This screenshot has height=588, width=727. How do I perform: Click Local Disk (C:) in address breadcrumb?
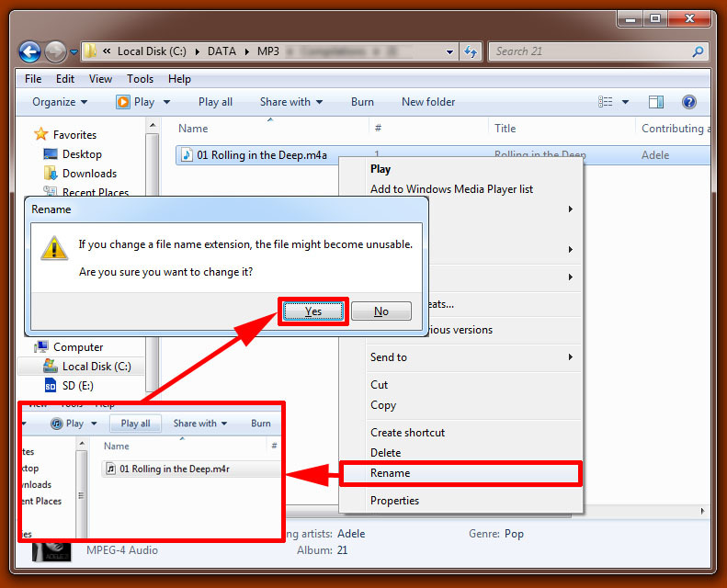tap(152, 51)
